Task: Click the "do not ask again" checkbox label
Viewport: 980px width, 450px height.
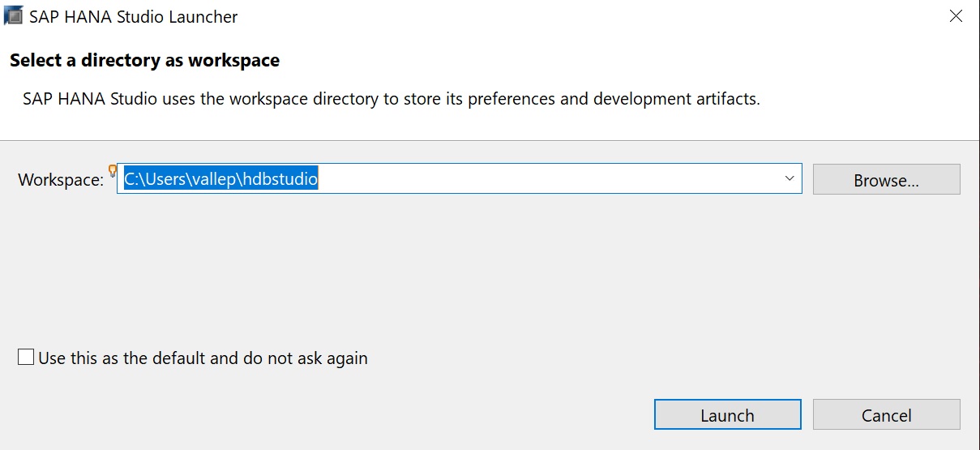Action: point(203,358)
